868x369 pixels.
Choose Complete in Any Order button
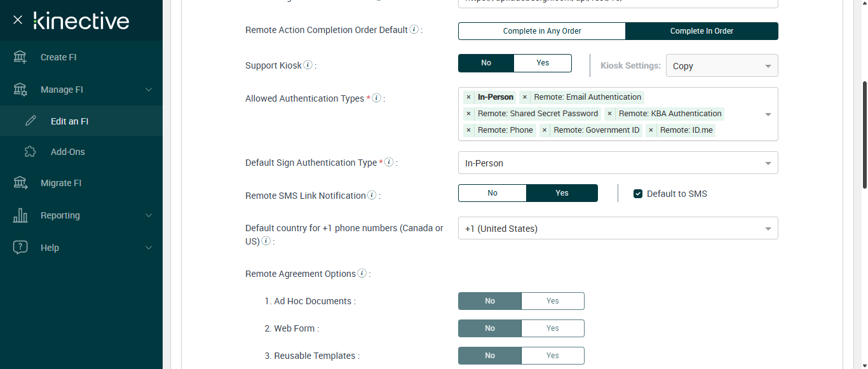(542, 31)
